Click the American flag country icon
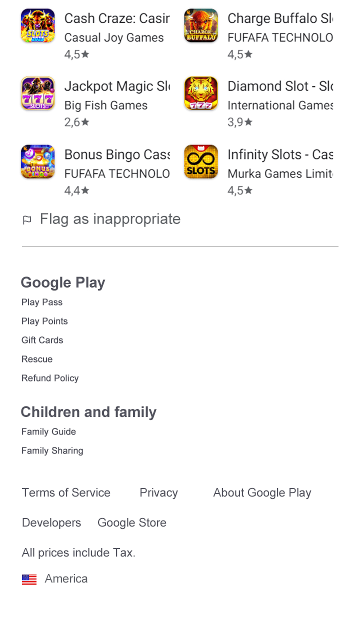The image size is (360, 644). pos(29,579)
